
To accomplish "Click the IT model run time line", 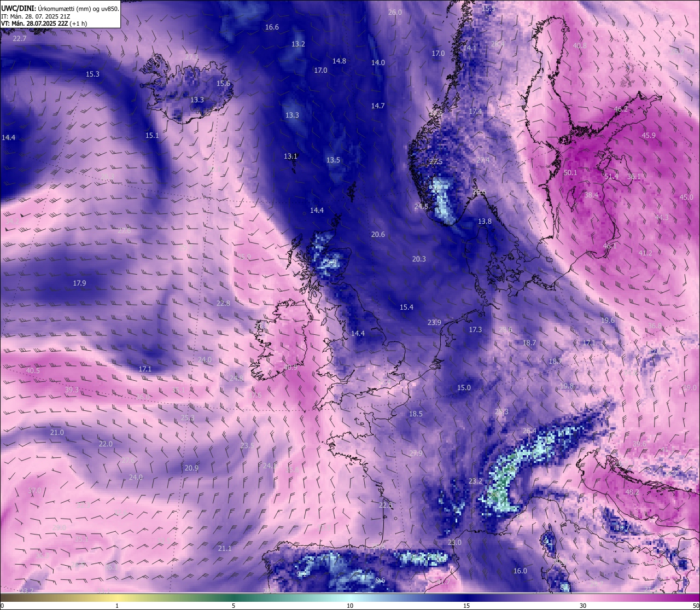I will 35,16.
